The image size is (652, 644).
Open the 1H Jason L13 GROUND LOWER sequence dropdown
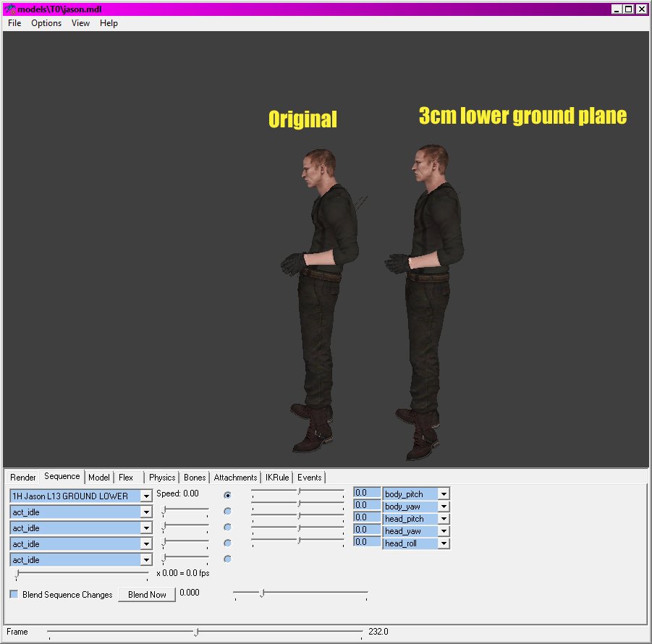tap(146, 496)
